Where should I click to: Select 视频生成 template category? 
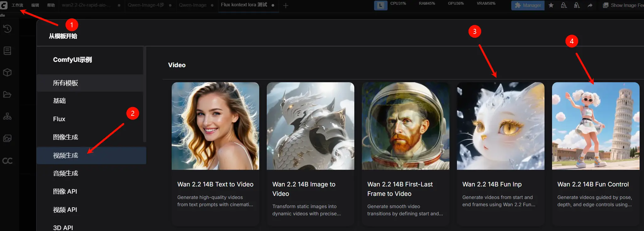66,155
